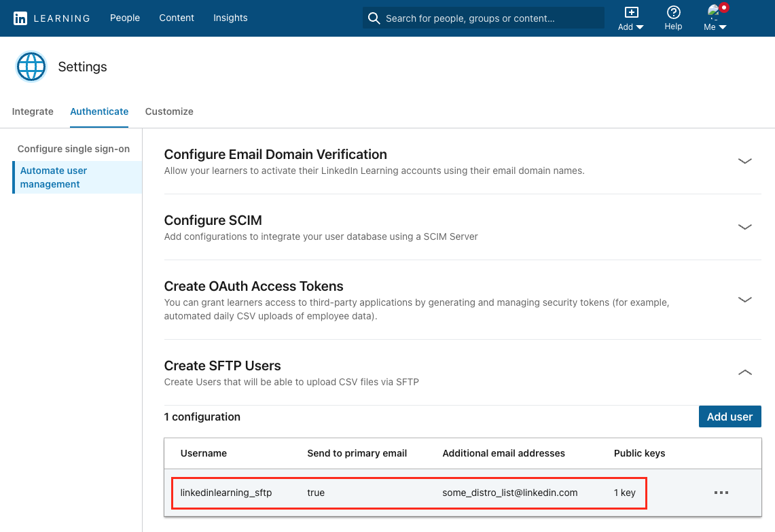Open Help from the top navigation
Screen dimensions: 775x532
673,18
